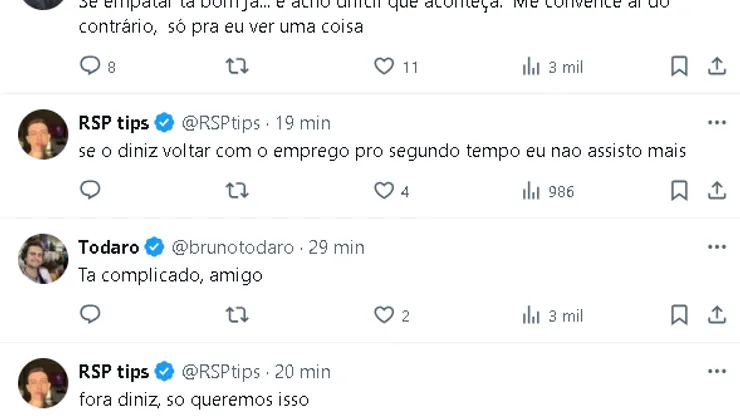View analytics for Todaro's 3 mil views
The height and width of the screenshot is (416, 740).
(x=552, y=315)
